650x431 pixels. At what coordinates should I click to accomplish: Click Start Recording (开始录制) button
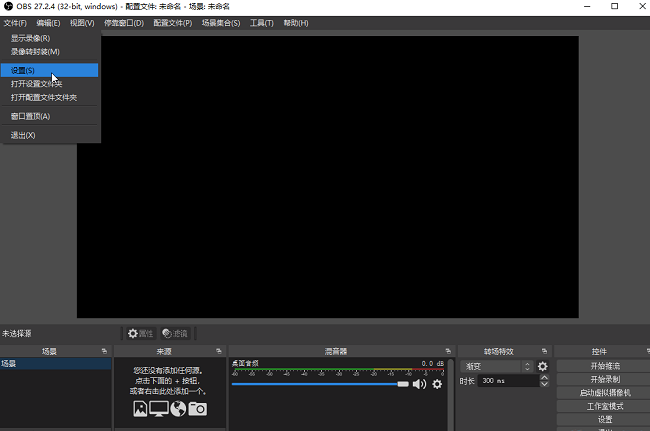[603, 380]
